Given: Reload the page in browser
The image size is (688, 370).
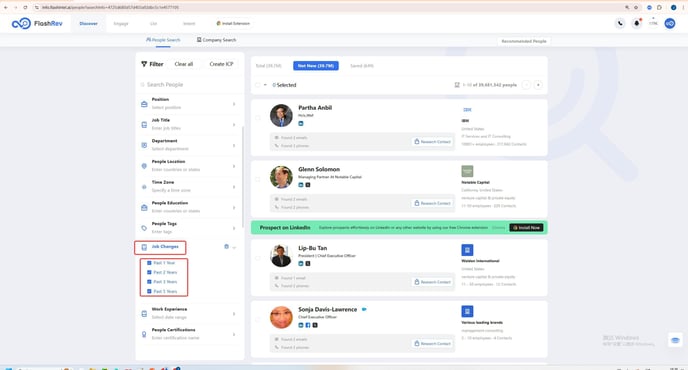Looking at the screenshot, I should pyautogui.click(x=25, y=7).
